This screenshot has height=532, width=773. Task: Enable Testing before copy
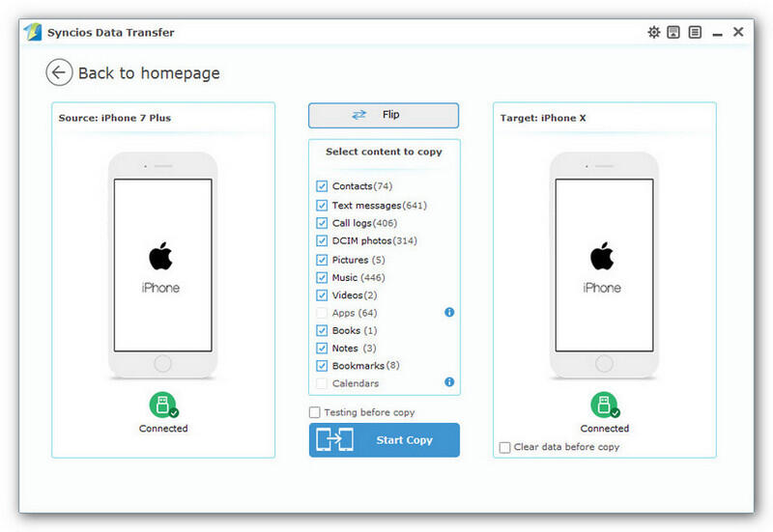(x=315, y=412)
